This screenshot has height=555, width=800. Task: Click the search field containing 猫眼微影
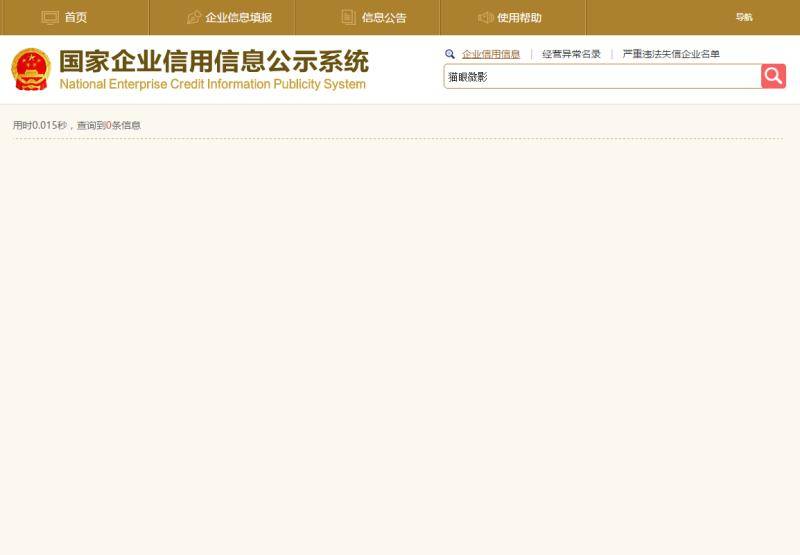pos(603,77)
